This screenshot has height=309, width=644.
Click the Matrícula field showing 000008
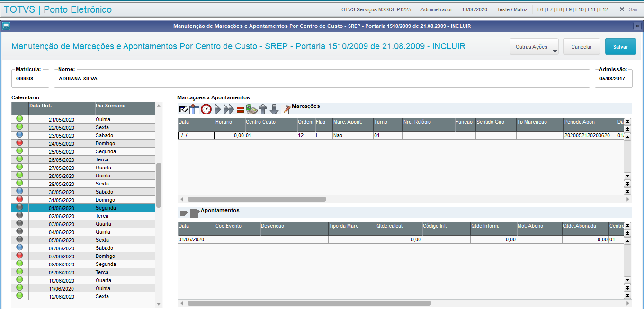coord(30,79)
